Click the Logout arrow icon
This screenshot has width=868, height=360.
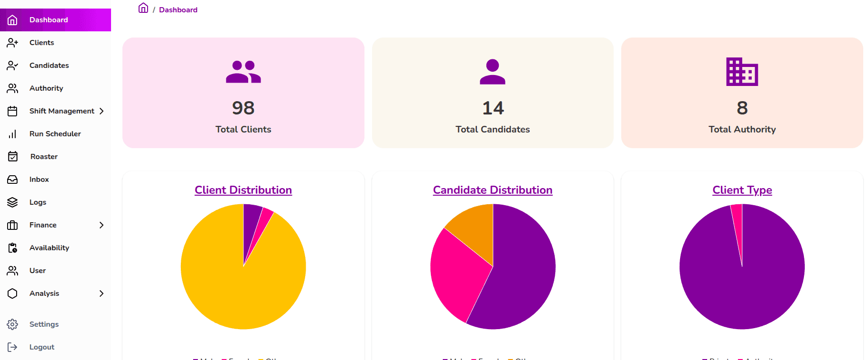coord(12,347)
